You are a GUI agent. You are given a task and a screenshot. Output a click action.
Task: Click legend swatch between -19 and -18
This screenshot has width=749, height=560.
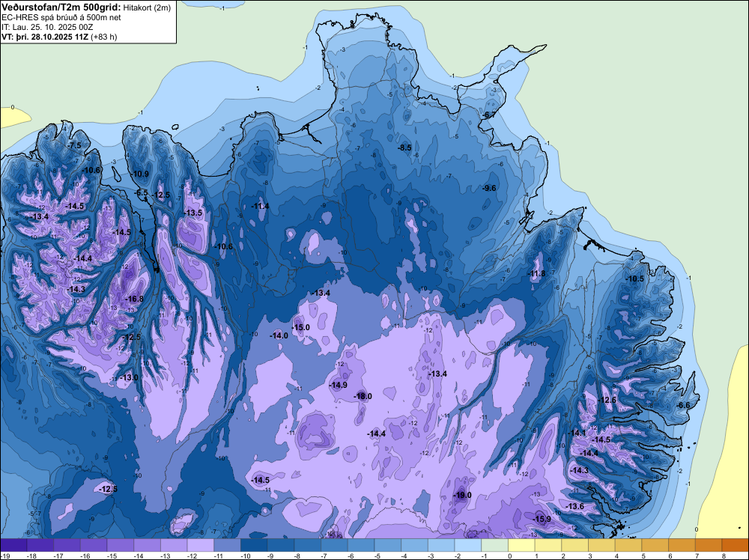13,545
